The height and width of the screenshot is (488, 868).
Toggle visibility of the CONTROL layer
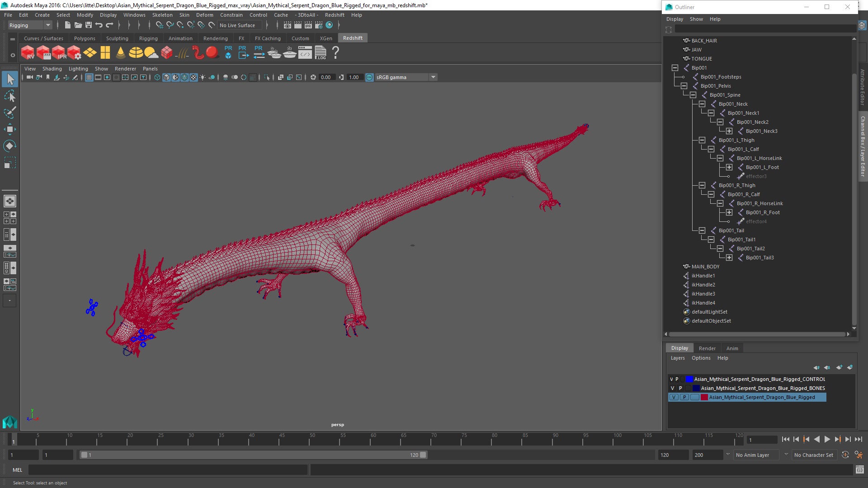point(671,380)
